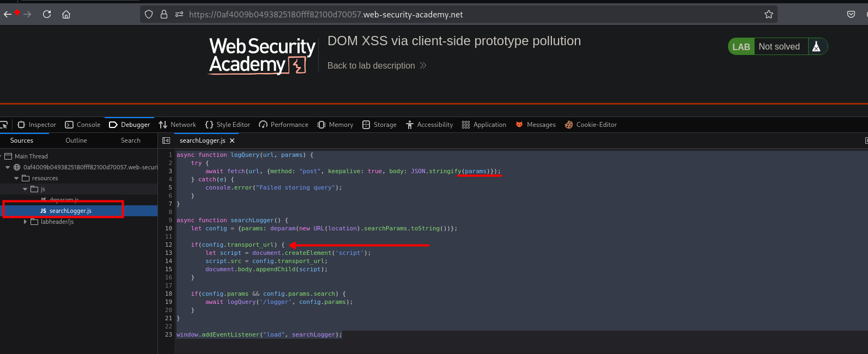Click the browser home icon
This screenshot has width=868, height=354.
[x=66, y=14]
